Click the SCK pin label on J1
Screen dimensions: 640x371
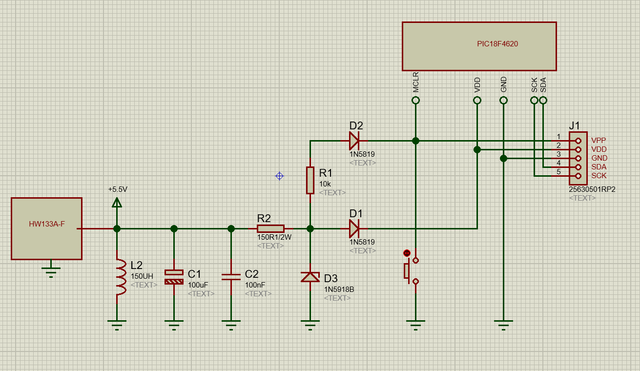pyautogui.click(x=599, y=176)
